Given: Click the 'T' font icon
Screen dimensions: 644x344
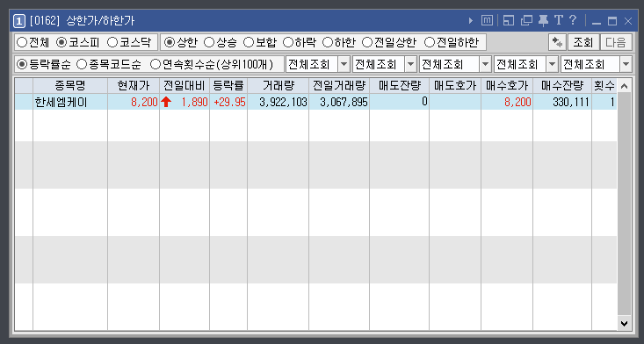Looking at the screenshot, I should [x=558, y=20].
